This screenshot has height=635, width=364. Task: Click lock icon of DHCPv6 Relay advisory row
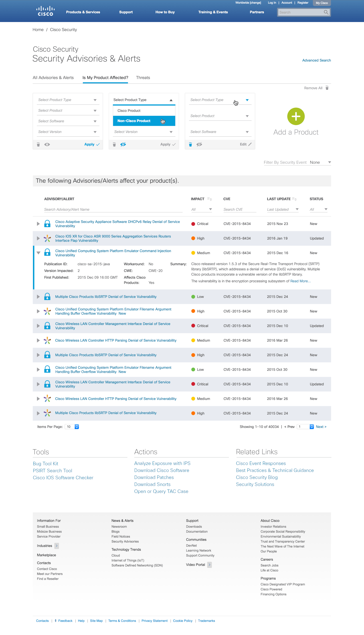point(47,223)
